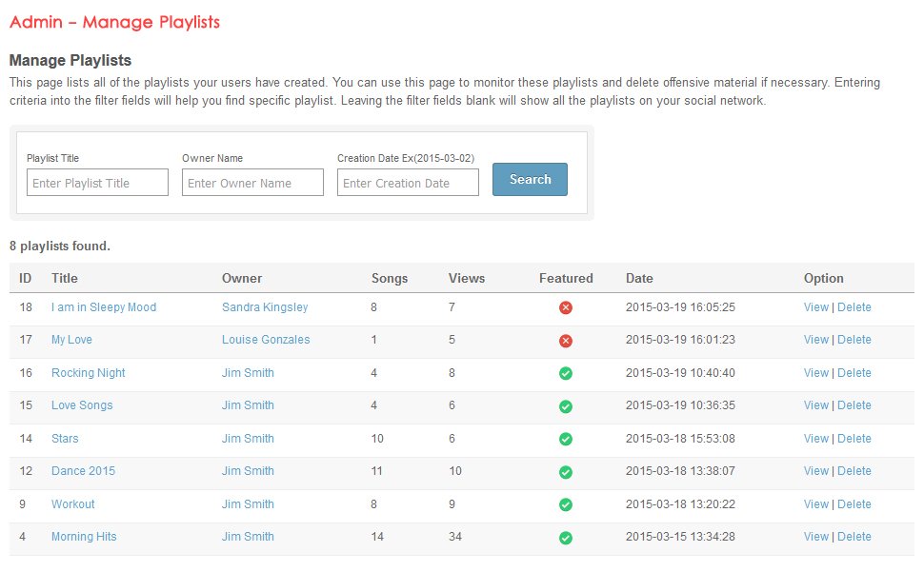Toggle green featured check for Love Songs
Viewport: 924px width, 572px height.
(566, 406)
